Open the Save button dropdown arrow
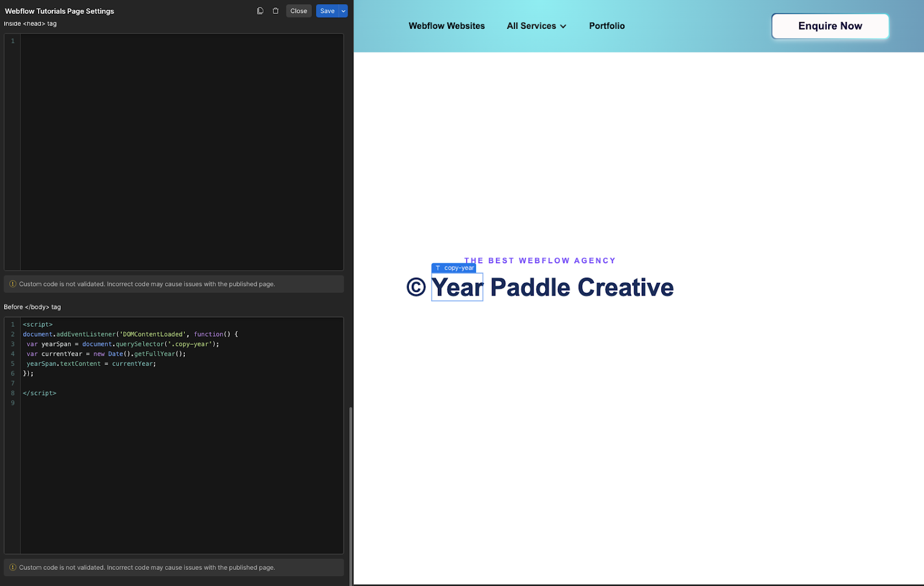This screenshot has width=924, height=586. tap(344, 11)
